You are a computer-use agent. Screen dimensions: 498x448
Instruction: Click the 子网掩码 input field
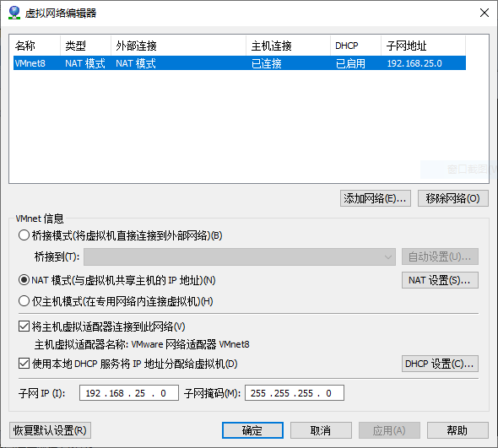click(x=295, y=393)
